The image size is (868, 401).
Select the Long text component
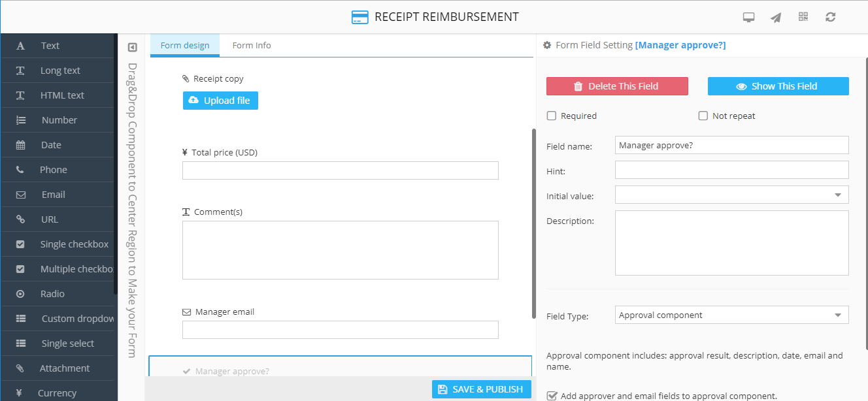pyautogui.click(x=58, y=71)
